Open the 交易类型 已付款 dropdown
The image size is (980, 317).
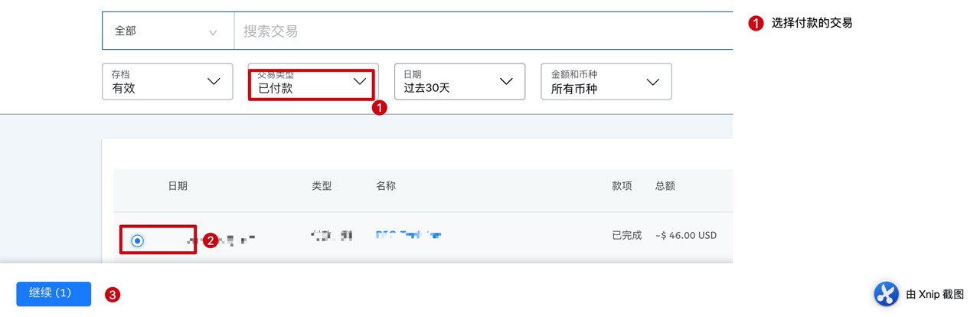tap(312, 82)
